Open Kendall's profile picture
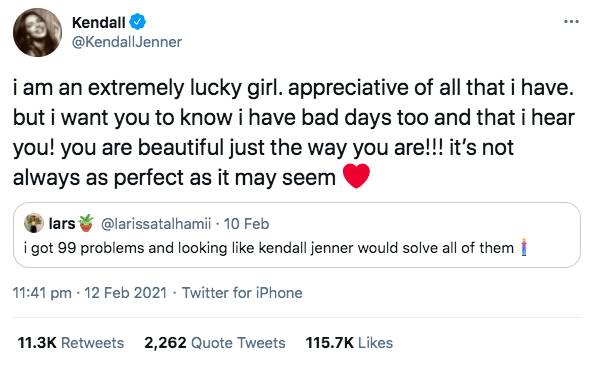Screen dimensions: 596x365 [37, 33]
